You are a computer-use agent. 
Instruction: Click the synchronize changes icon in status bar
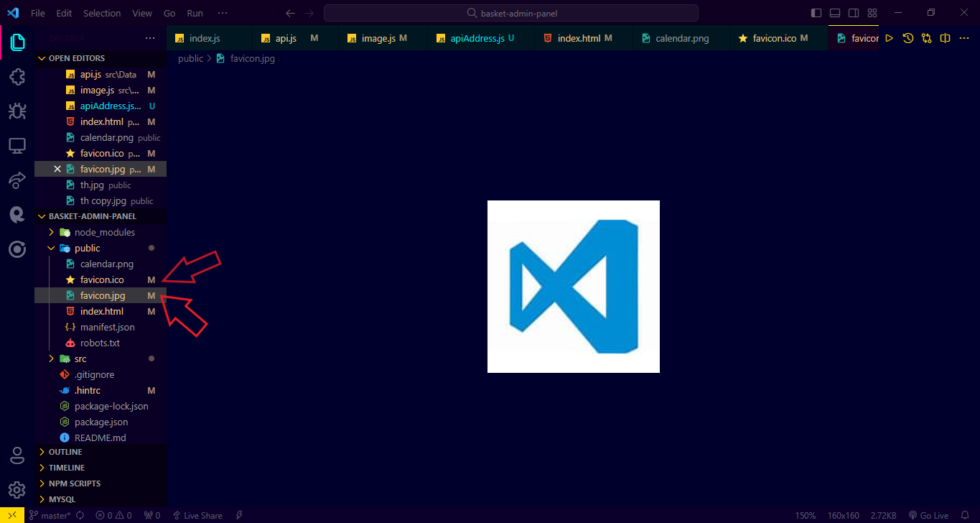pyautogui.click(x=80, y=515)
